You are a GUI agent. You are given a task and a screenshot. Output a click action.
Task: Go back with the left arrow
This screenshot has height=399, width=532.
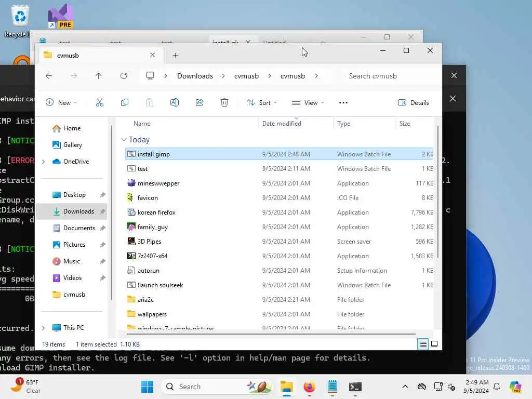(x=49, y=76)
